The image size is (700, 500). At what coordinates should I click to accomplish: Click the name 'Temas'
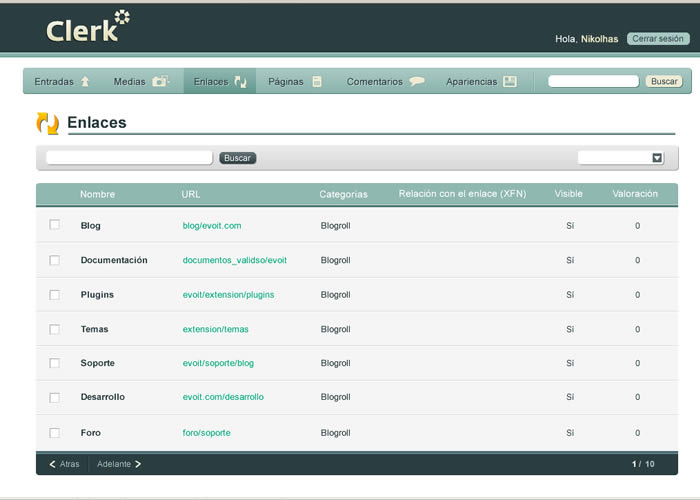pyautogui.click(x=95, y=329)
